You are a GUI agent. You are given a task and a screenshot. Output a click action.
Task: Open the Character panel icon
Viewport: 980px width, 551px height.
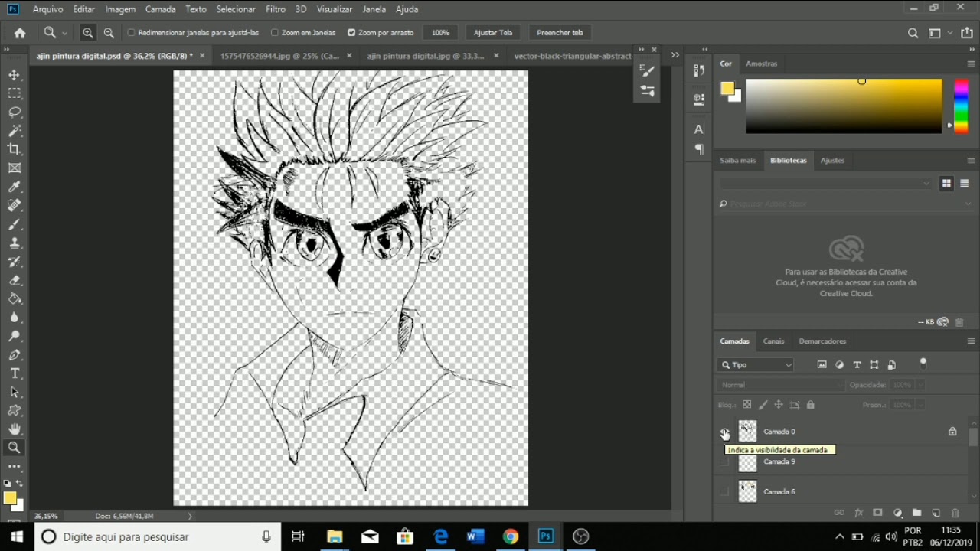[x=699, y=129]
